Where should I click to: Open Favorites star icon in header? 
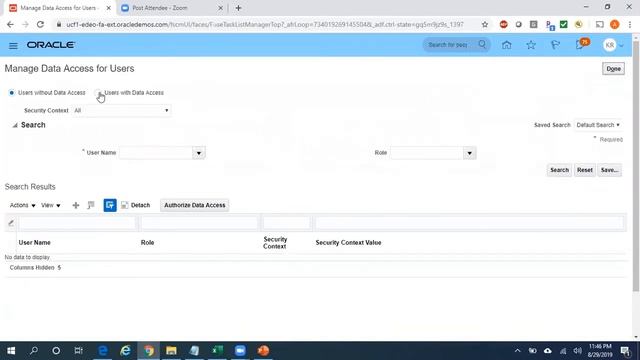tap(531, 45)
